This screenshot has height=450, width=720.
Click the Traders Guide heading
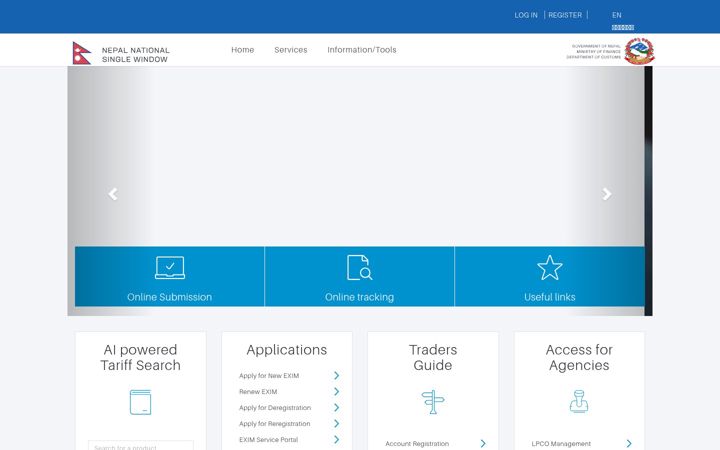tap(433, 357)
